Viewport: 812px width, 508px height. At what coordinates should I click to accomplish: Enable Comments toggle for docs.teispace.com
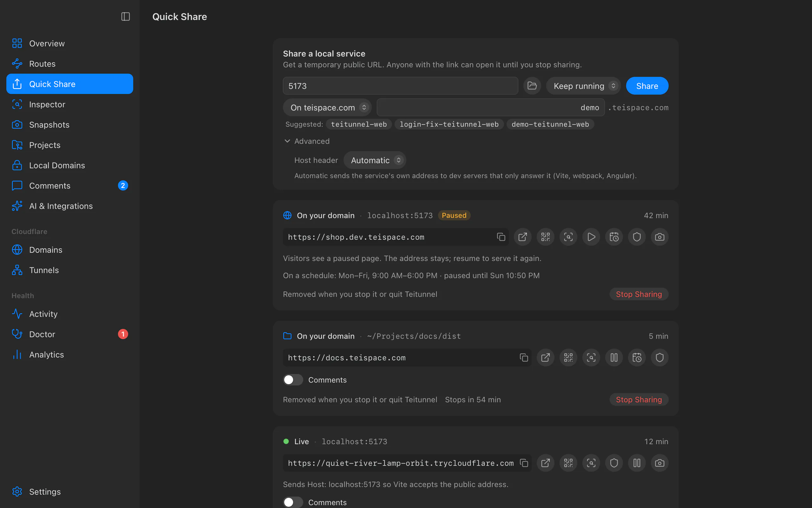[293, 380]
